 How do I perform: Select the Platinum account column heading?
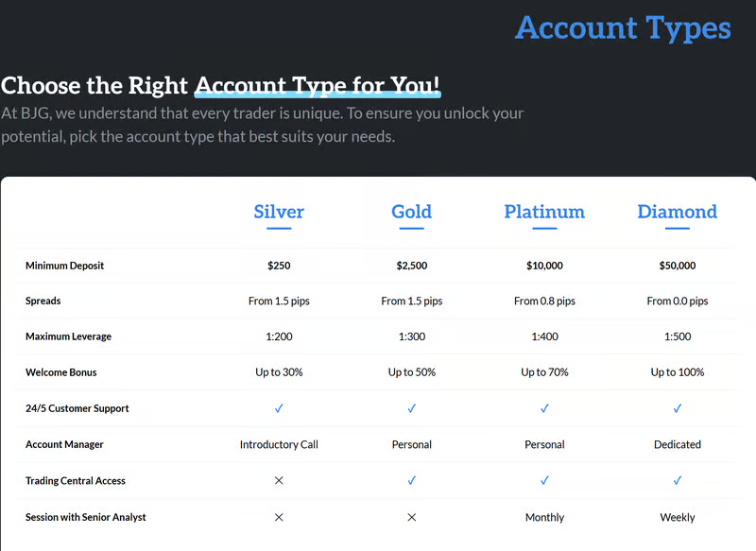click(x=544, y=212)
